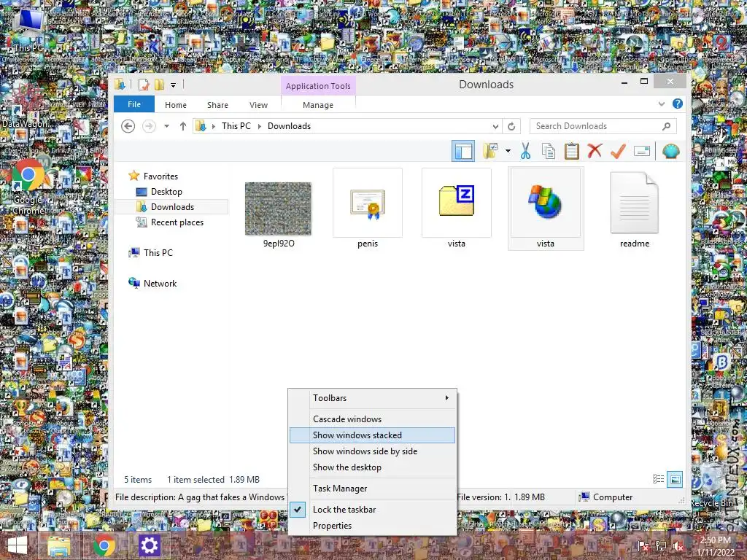Select This PC in the navigation pane
The height and width of the screenshot is (560, 747).
pos(158,253)
